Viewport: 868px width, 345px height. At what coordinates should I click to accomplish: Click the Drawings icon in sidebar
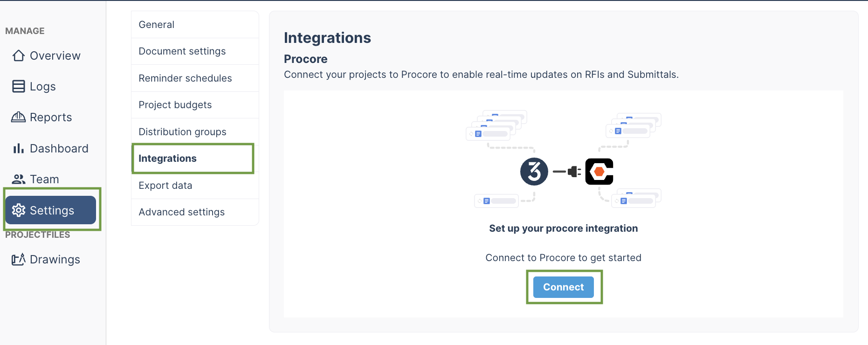coord(19,259)
